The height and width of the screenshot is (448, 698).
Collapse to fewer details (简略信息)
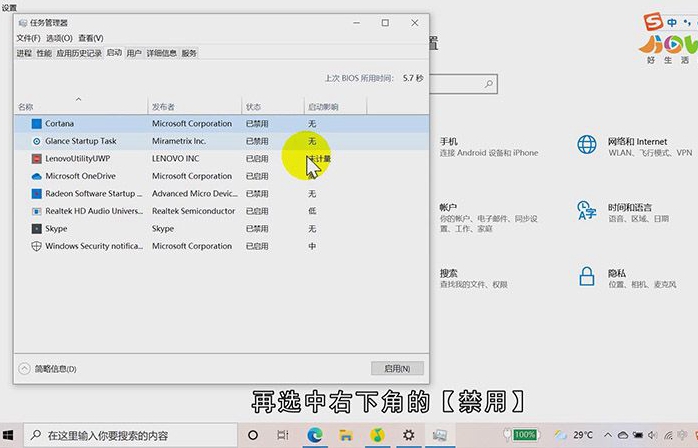[x=48, y=369]
